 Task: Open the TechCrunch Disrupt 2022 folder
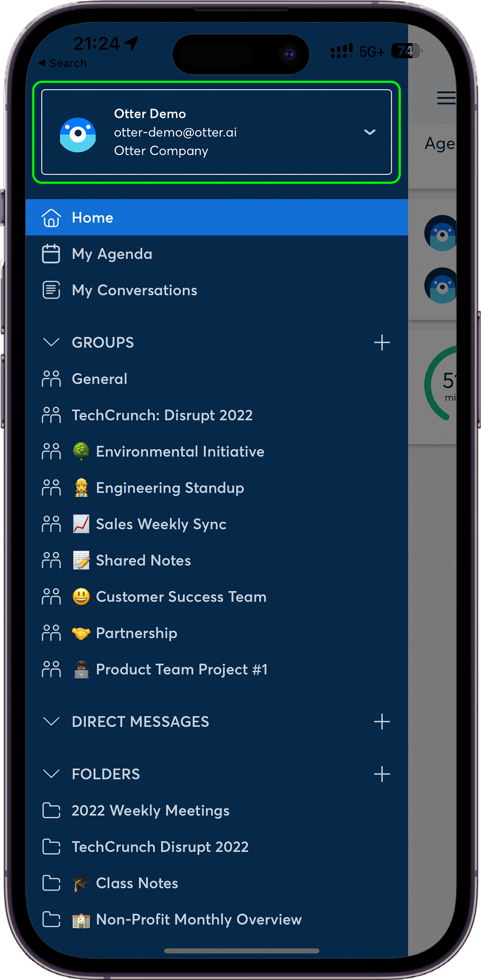click(217, 846)
